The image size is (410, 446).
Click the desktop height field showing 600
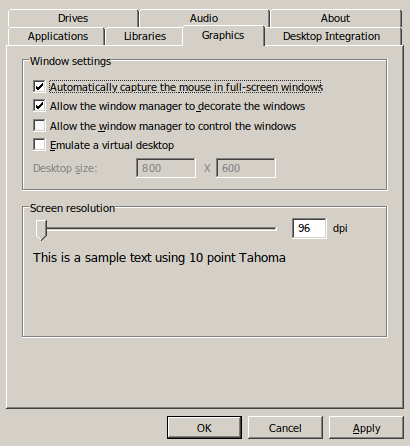point(246,168)
